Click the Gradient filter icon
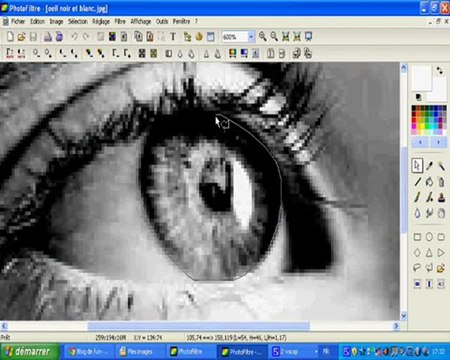Viewport: 450px width, 360px height. pyautogui.click(x=244, y=53)
